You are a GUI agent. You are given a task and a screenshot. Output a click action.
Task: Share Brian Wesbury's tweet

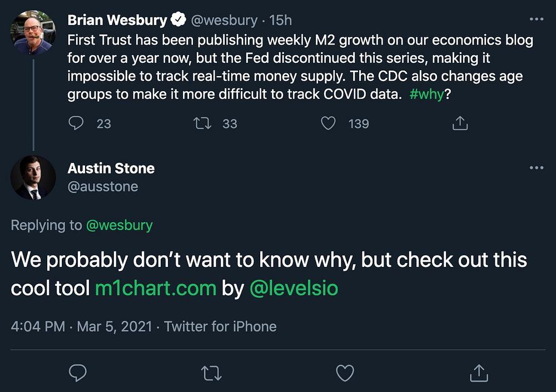click(x=460, y=123)
